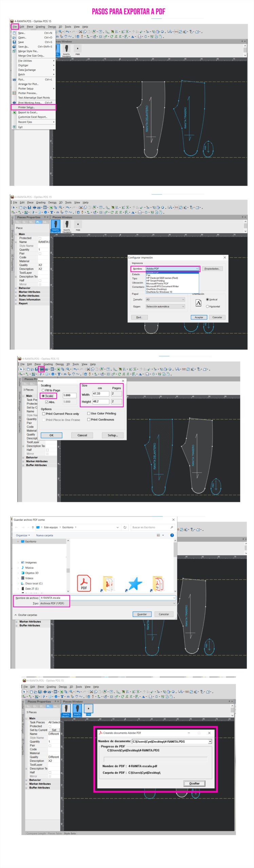Click the Print Working Area printer icon
The image size is (254, 868).
tap(14, 102)
